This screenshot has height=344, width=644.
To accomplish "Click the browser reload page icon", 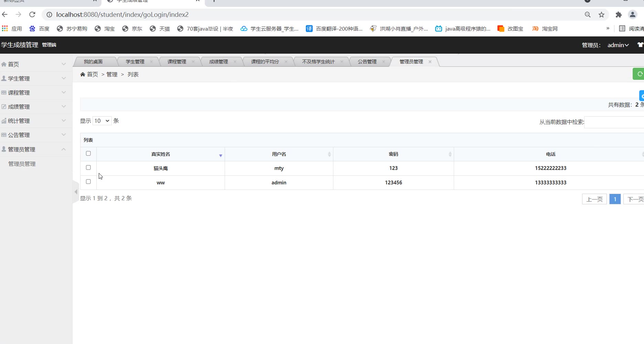I will [32, 14].
